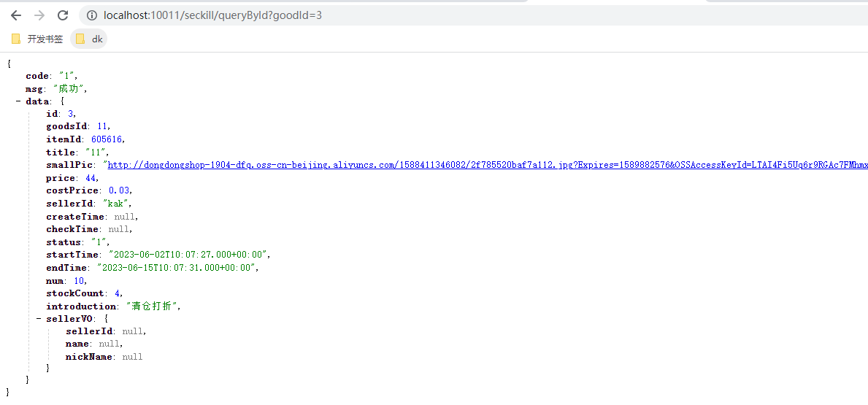The height and width of the screenshot is (405, 868).
Task: Click the goodsId value 11
Action: 102,127
